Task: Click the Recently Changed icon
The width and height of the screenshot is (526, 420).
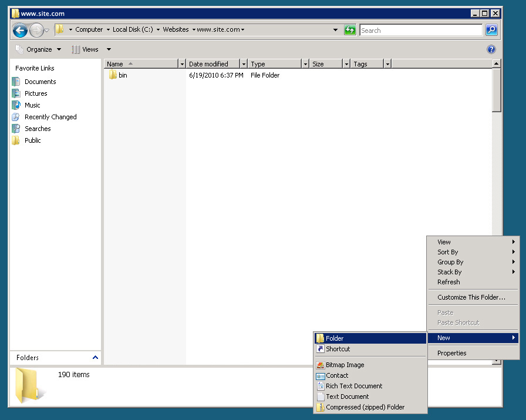Action: pyautogui.click(x=16, y=117)
